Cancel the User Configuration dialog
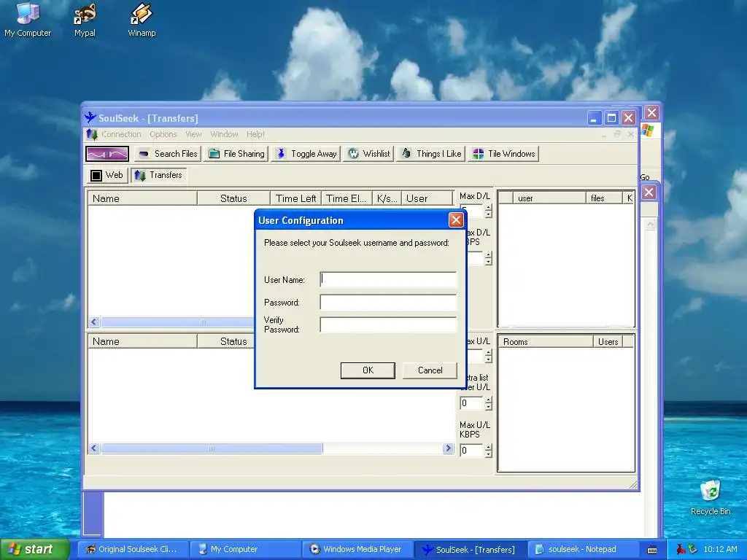The height and width of the screenshot is (560, 747). pos(430,370)
